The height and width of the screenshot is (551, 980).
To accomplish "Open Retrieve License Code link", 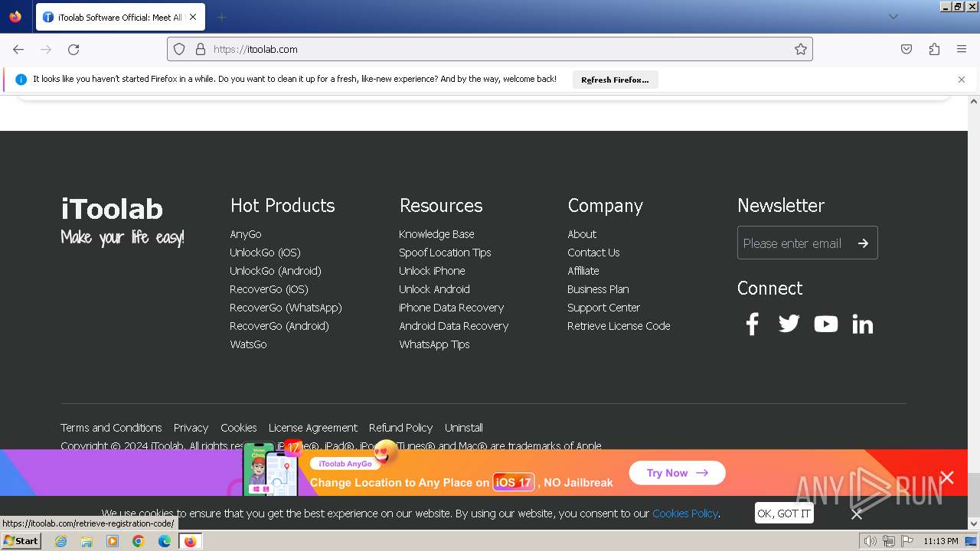I will click(619, 326).
